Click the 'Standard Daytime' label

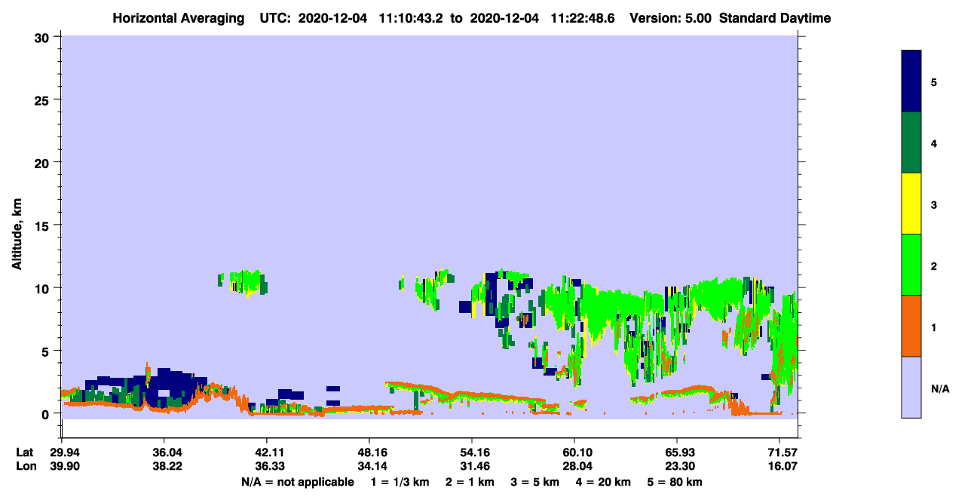(x=775, y=18)
